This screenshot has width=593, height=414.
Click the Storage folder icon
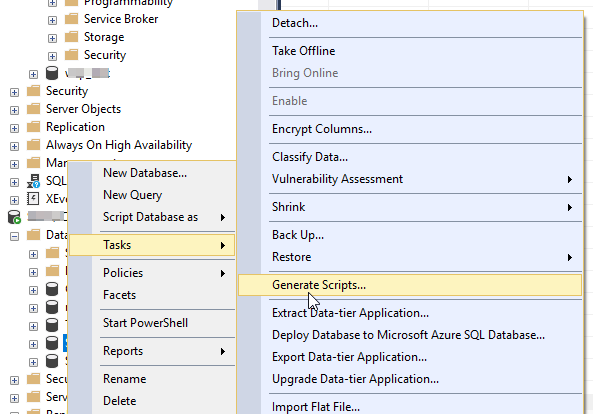tap(71, 37)
